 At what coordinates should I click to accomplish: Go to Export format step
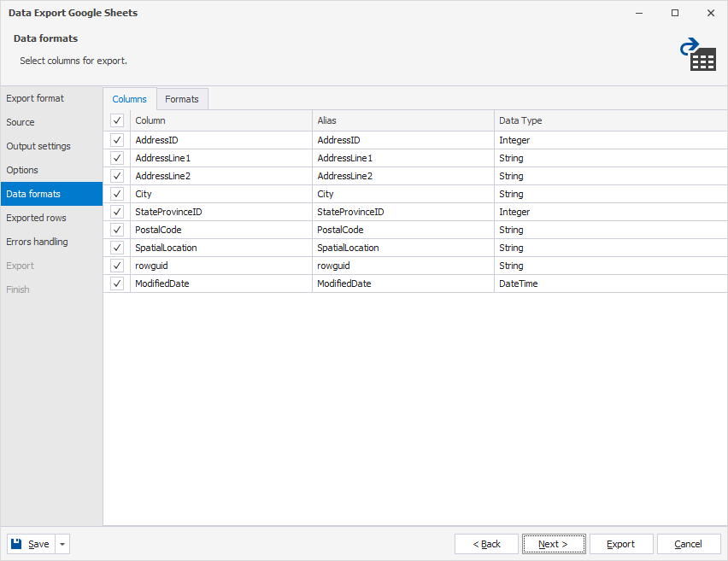coord(51,98)
